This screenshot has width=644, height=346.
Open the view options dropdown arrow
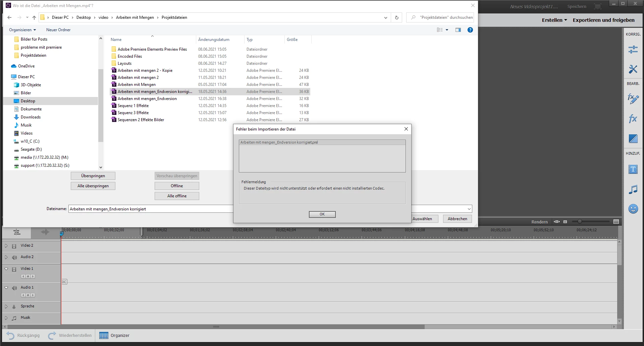coord(447,30)
